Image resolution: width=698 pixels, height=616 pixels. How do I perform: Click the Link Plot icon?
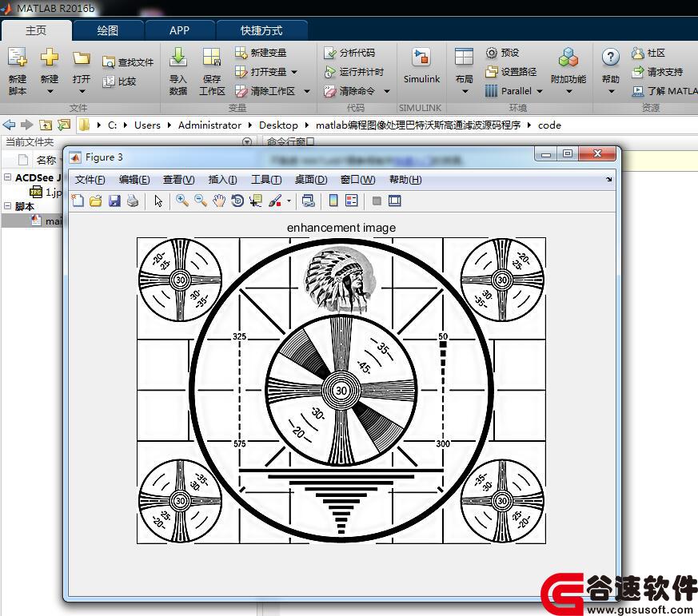[308, 201]
